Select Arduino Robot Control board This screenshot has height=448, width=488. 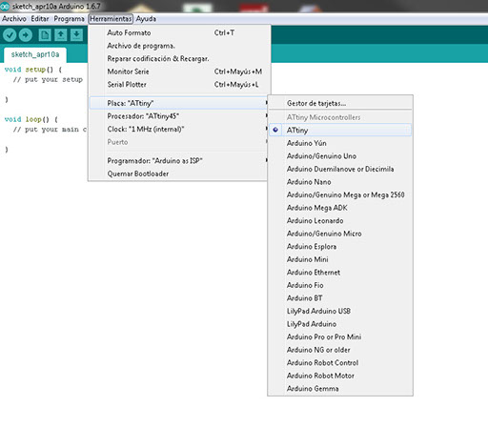click(339, 362)
